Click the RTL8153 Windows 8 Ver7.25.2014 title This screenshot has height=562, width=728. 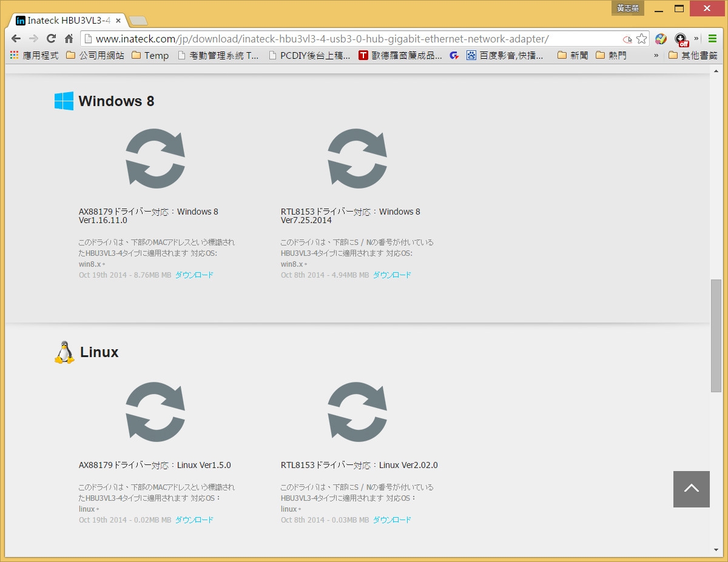351,216
